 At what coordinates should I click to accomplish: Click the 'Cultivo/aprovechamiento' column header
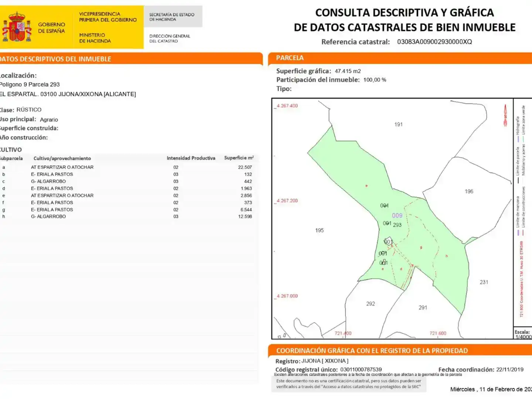click(x=62, y=158)
